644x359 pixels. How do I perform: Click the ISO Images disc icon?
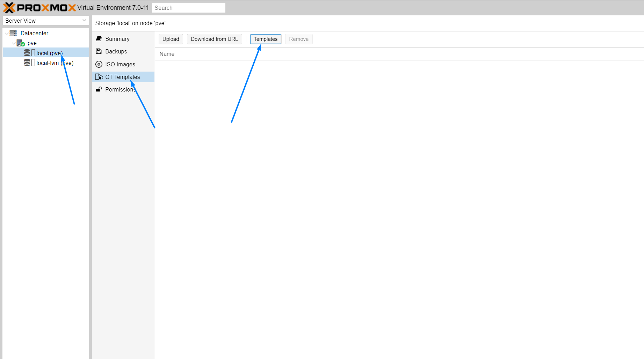point(99,64)
